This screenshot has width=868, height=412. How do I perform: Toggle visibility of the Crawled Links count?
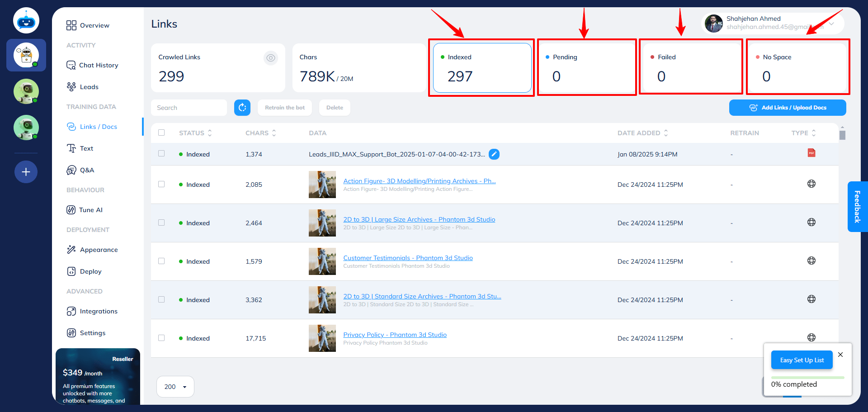pyautogui.click(x=271, y=58)
